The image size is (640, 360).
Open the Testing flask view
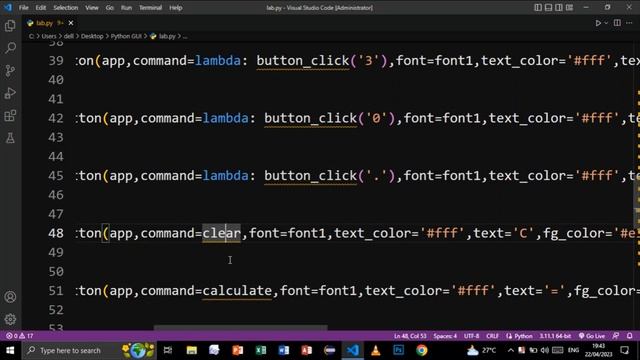(x=10, y=138)
